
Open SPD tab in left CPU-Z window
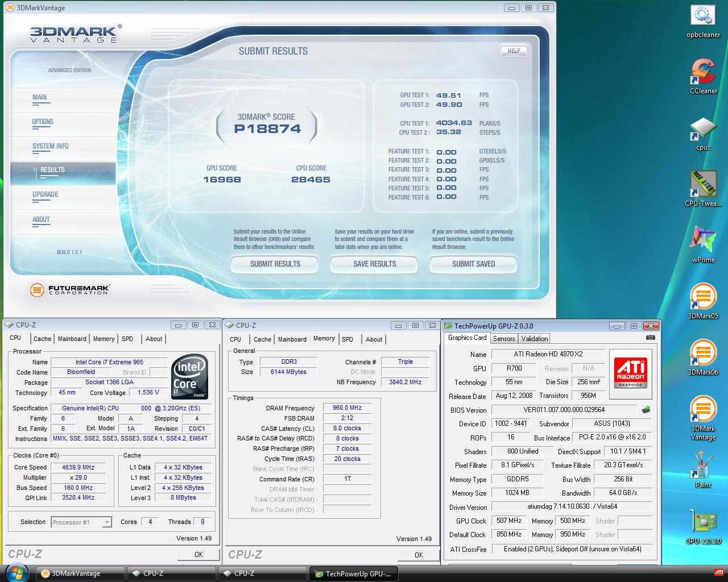tap(127, 339)
